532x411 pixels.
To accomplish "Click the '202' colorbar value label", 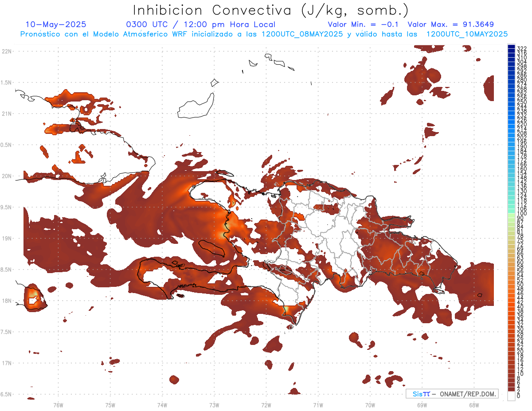I will (x=521, y=137).
